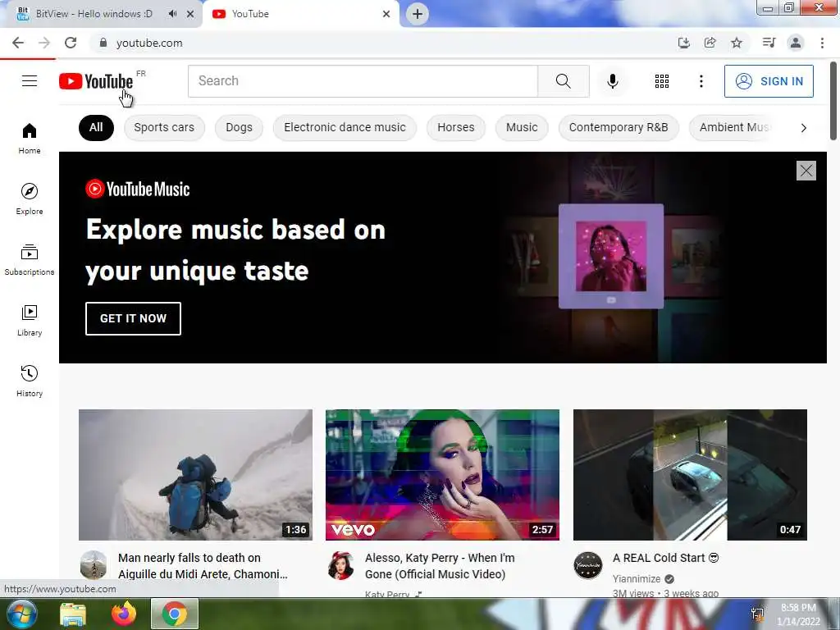Screen dimensions: 840x630
Task: Open the Katy Perry vevo video thumbnail
Action: click(x=442, y=475)
